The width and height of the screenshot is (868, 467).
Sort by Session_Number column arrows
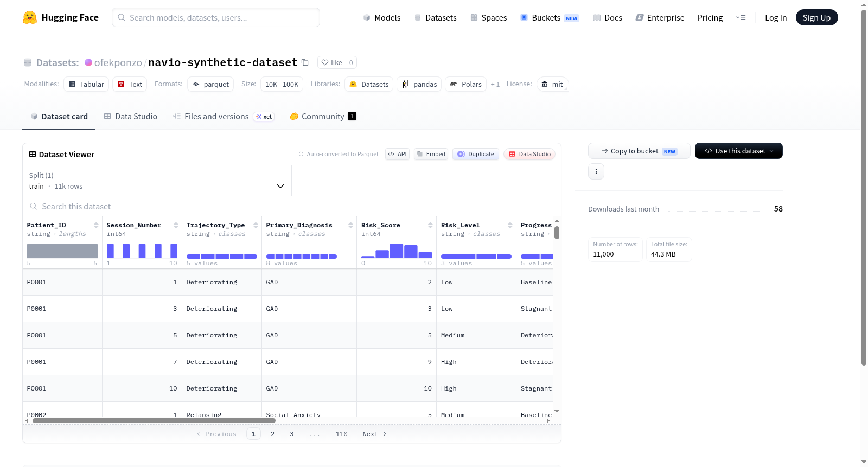tap(176, 225)
